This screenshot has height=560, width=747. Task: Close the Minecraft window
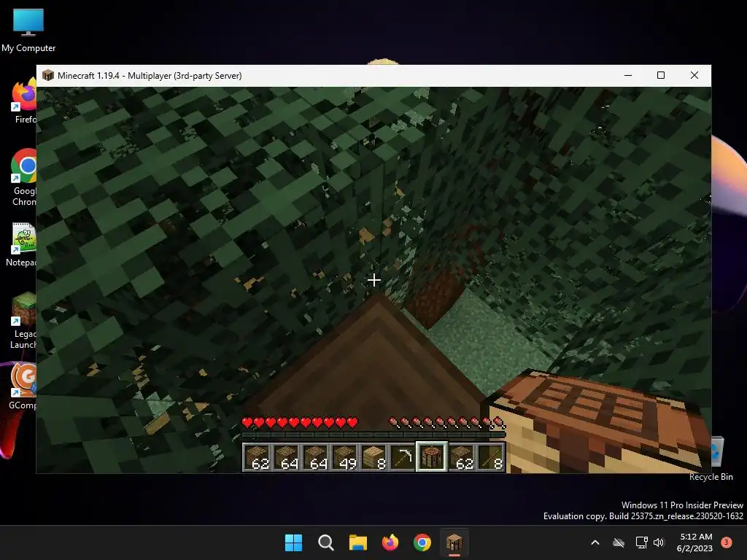tap(694, 75)
